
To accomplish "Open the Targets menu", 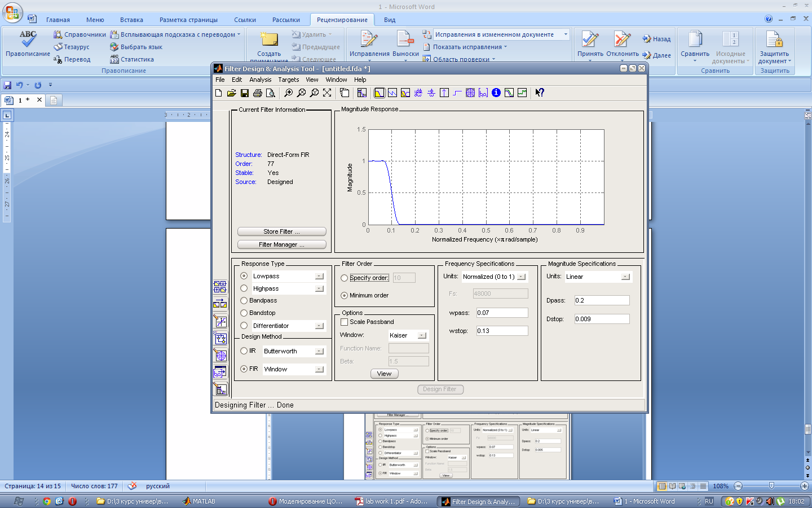I will [x=288, y=80].
